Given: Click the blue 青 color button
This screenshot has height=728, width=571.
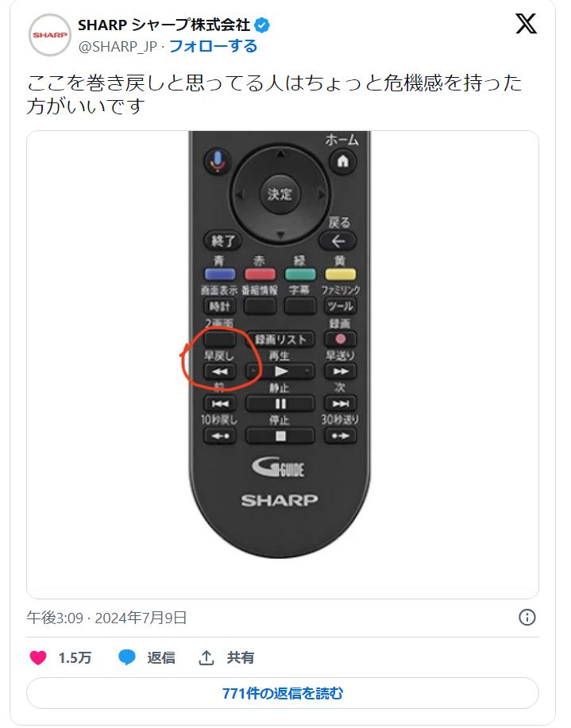Looking at the screenshot, I should click(x=220, y=275).
